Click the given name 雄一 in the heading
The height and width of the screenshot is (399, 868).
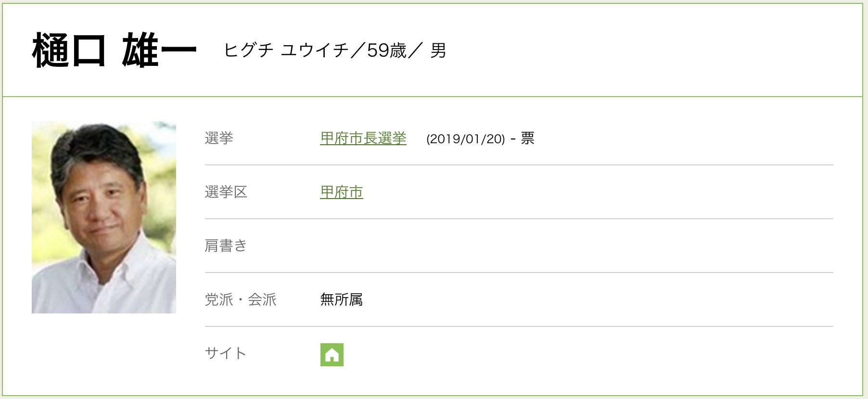pos(159,50)
